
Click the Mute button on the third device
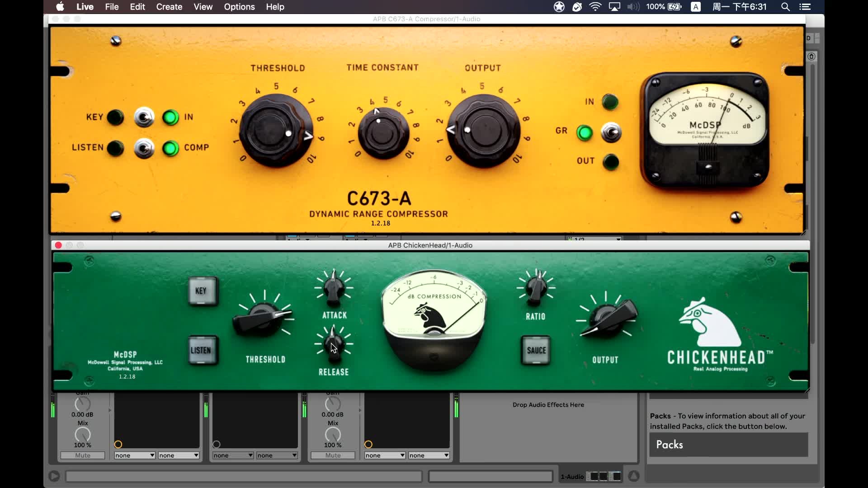[333, 455]
